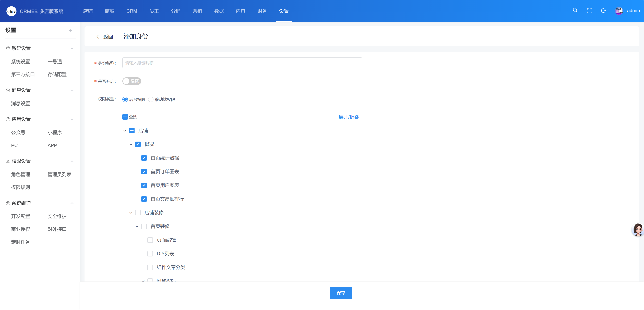
Task: Uncheck the 首页统计数据 checkbox
Action: (144, 158)
